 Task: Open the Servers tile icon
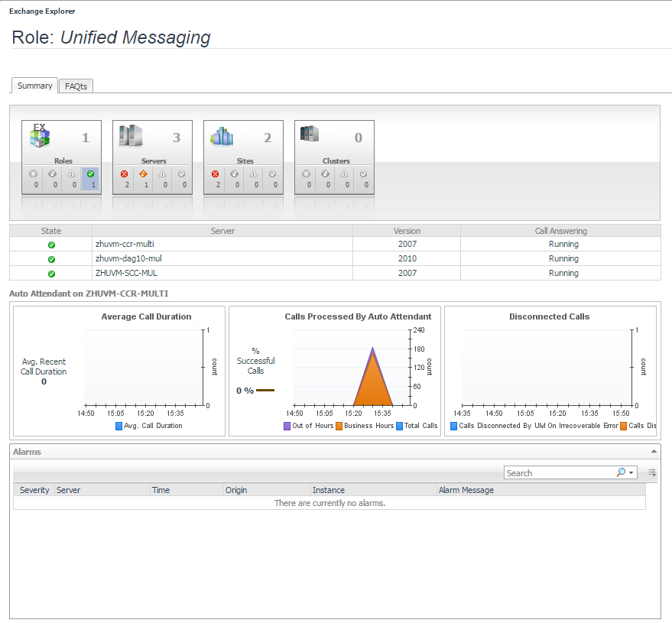coord(130,136)
